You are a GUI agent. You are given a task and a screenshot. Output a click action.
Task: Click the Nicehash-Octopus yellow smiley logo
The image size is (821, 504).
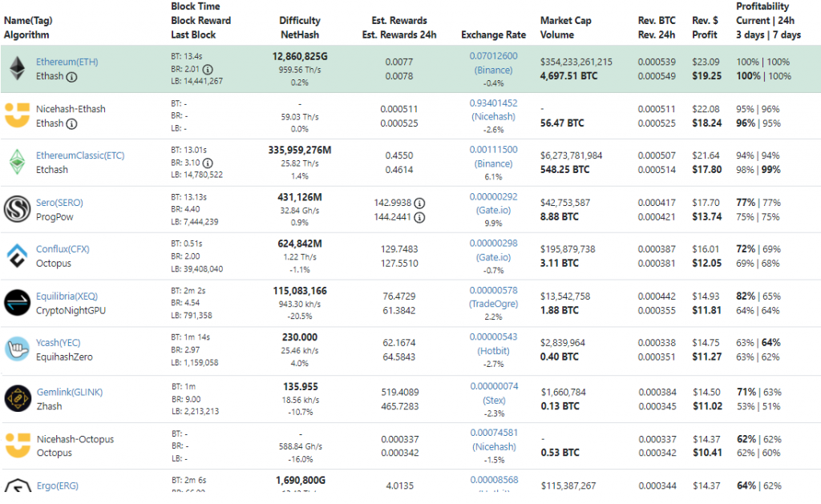[x=17, y=446]
